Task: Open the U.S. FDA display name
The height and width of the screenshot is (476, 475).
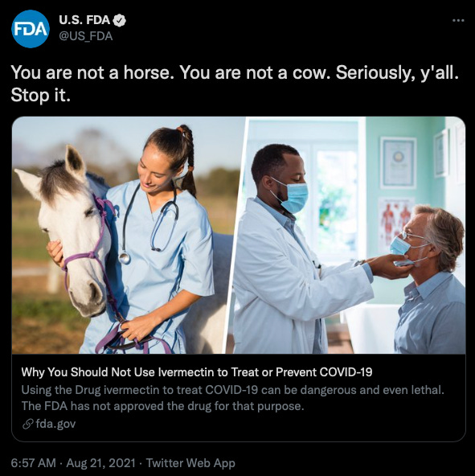Action: [x=84, y=20]
